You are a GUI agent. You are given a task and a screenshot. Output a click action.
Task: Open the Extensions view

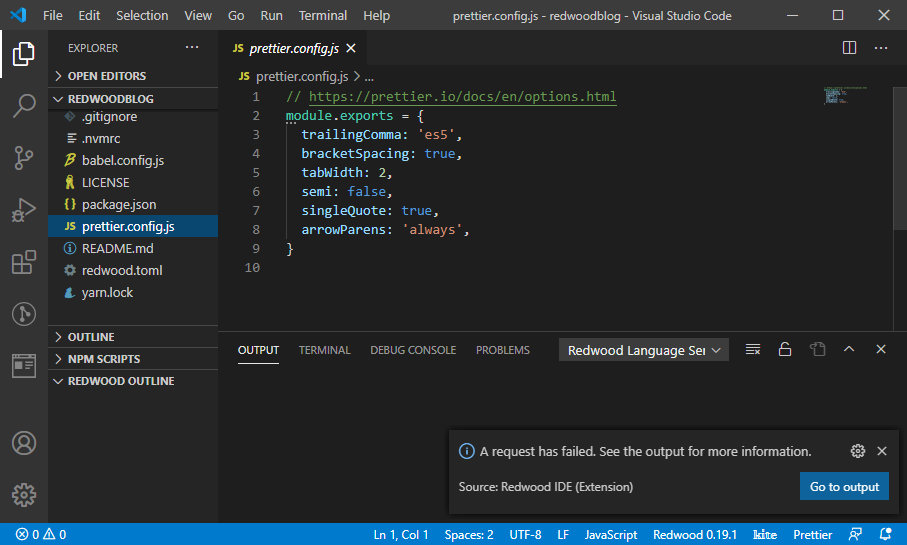pyautogui.click(x=24, y=262)
